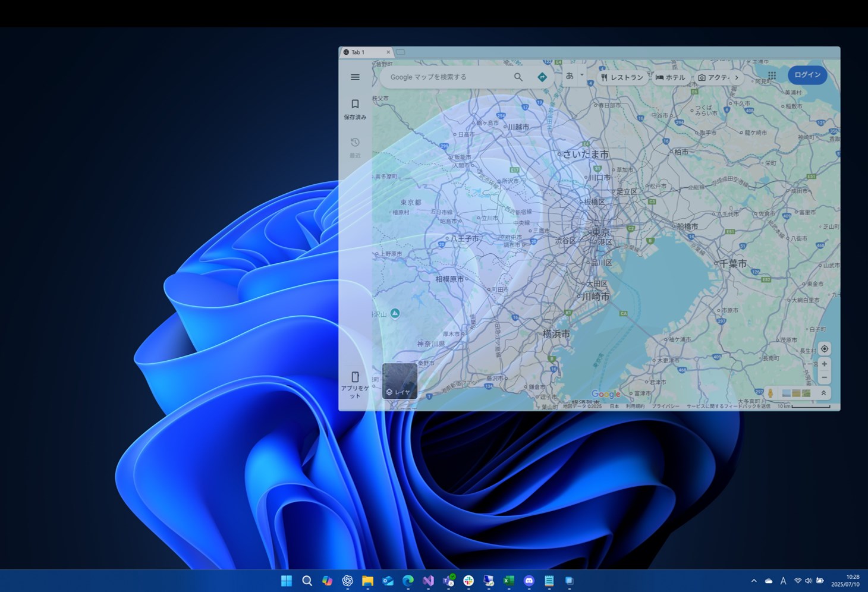Expand the map imagery strip chevron
The height and width of the screenshot is (592, 868).
(x=823, y=393)
